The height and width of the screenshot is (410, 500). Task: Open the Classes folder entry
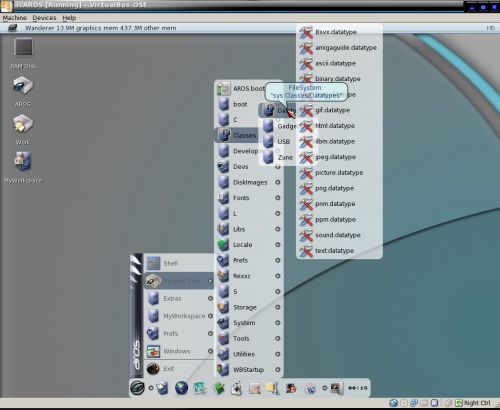tap(237, 135)
